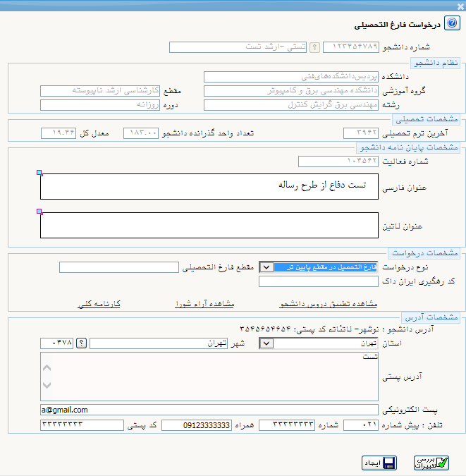Click the پیش شماره phone prefix field
The image size is (466, 476).
click(x=361, y=425)
